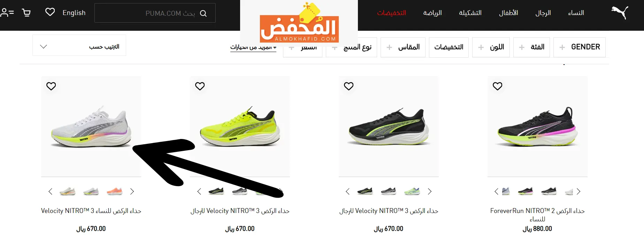Click the PUMA.COM search field

pos(155,13)
